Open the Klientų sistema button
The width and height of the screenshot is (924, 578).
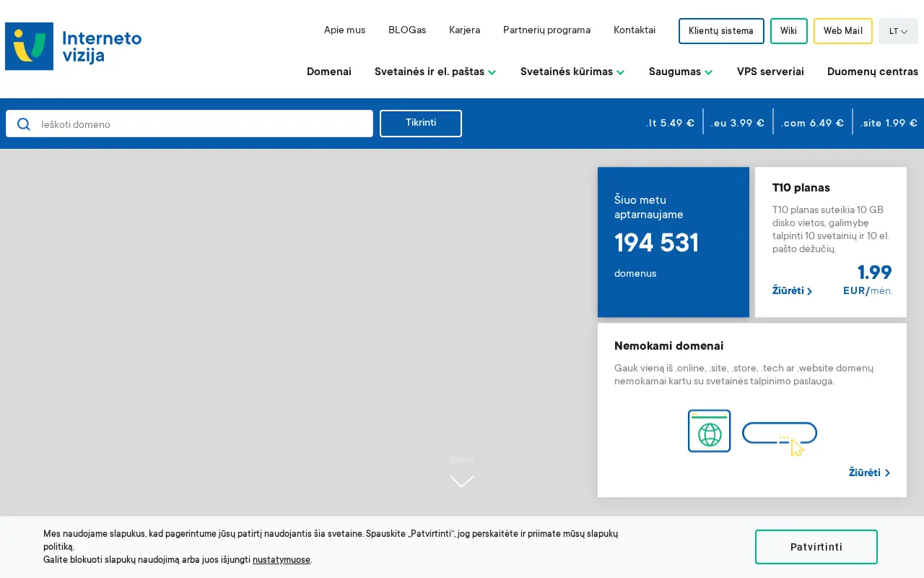(x=721, y=31)
